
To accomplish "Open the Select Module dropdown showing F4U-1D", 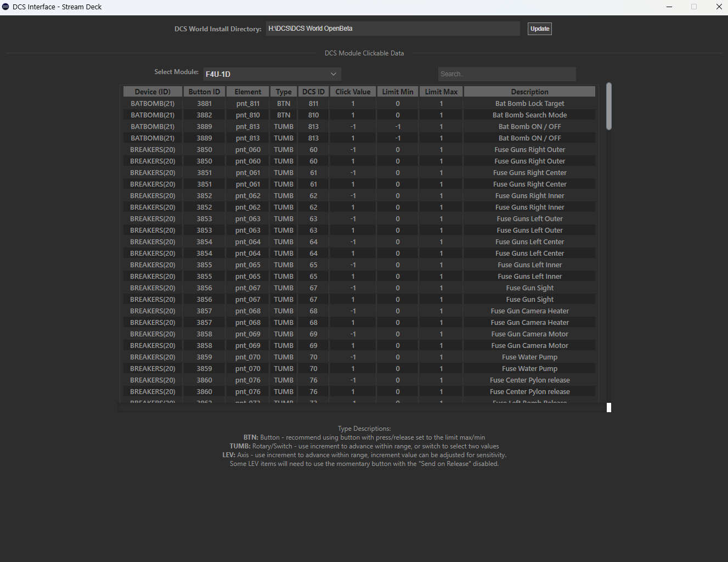I will pos(272,74).
